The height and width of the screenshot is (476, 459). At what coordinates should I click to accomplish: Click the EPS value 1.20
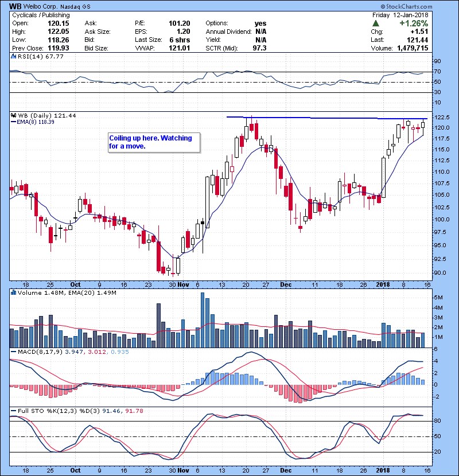coord(184,32)
